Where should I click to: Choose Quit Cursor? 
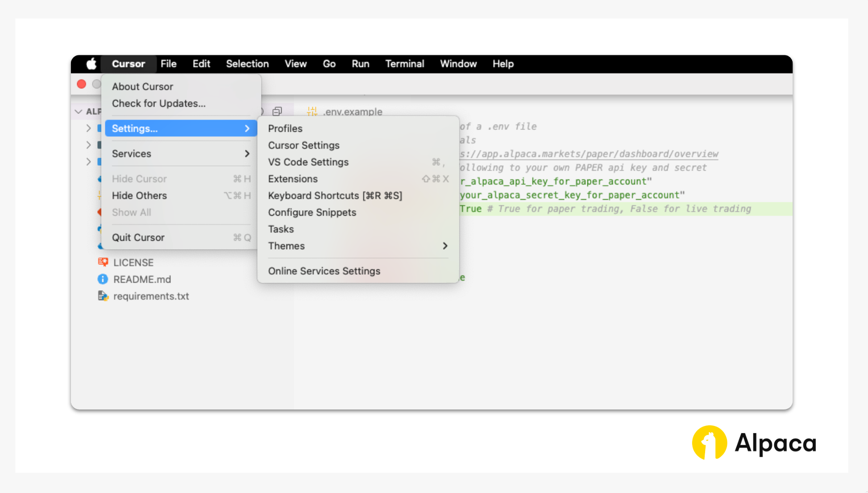pyautogui.click(x=181, y=238)
